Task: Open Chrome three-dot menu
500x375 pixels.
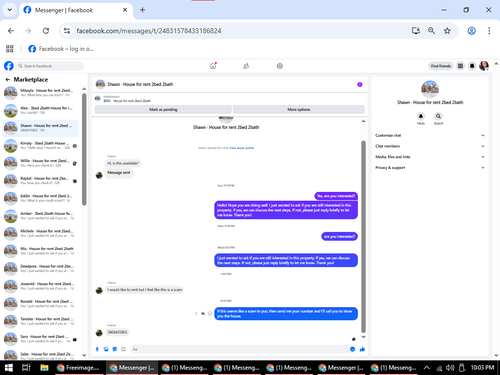Action: [x=489, y=31]
